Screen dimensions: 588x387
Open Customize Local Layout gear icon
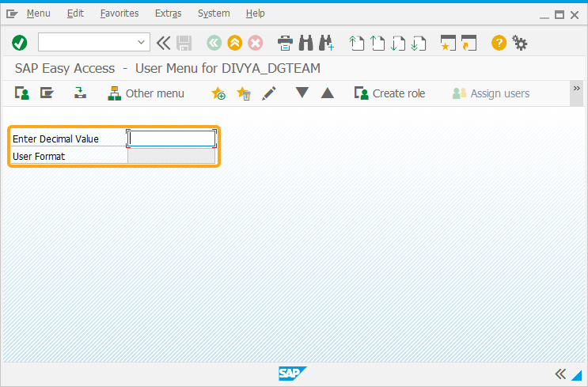(520, 43)
